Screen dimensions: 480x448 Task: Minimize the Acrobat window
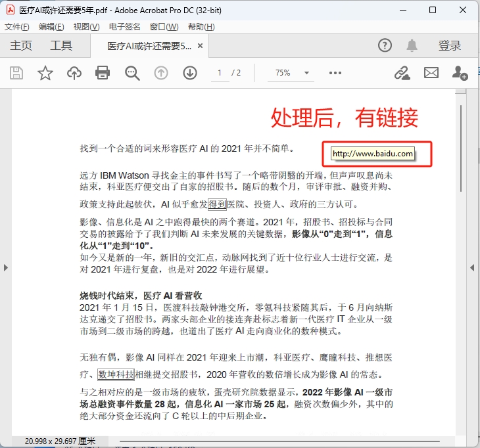[x=403, y=10]
